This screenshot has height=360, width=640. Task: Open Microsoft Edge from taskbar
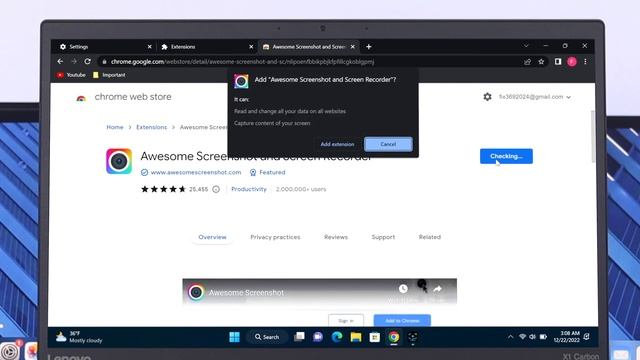click(337, 337)
